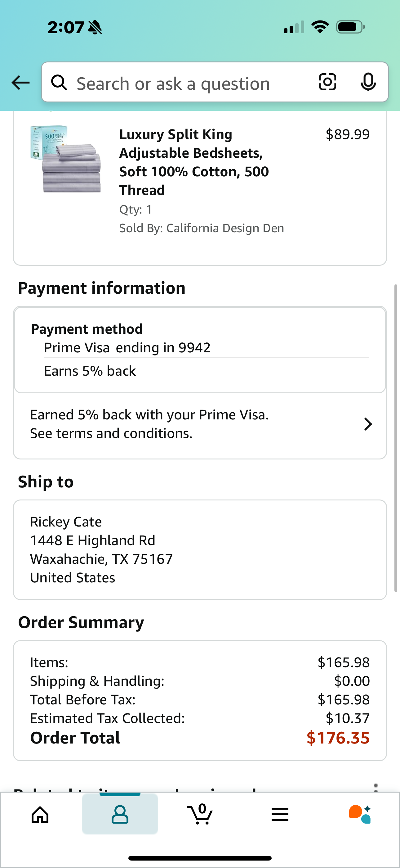Open the account profile tab
The width and height of the screenshot is (400, 868).
click(x=120, y=814)
